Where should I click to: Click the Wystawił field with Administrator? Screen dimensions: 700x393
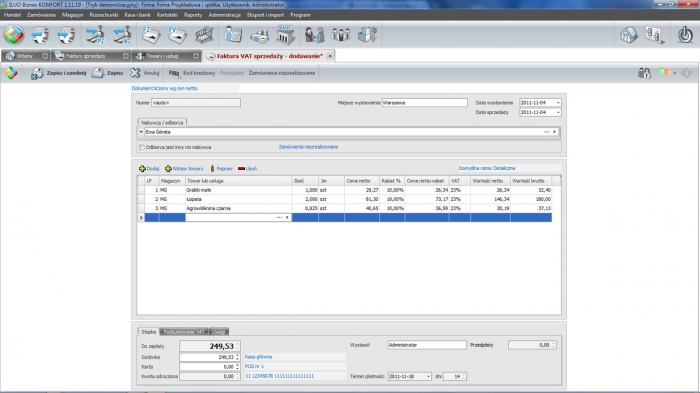pyautogui.click(x=427, y=345)
